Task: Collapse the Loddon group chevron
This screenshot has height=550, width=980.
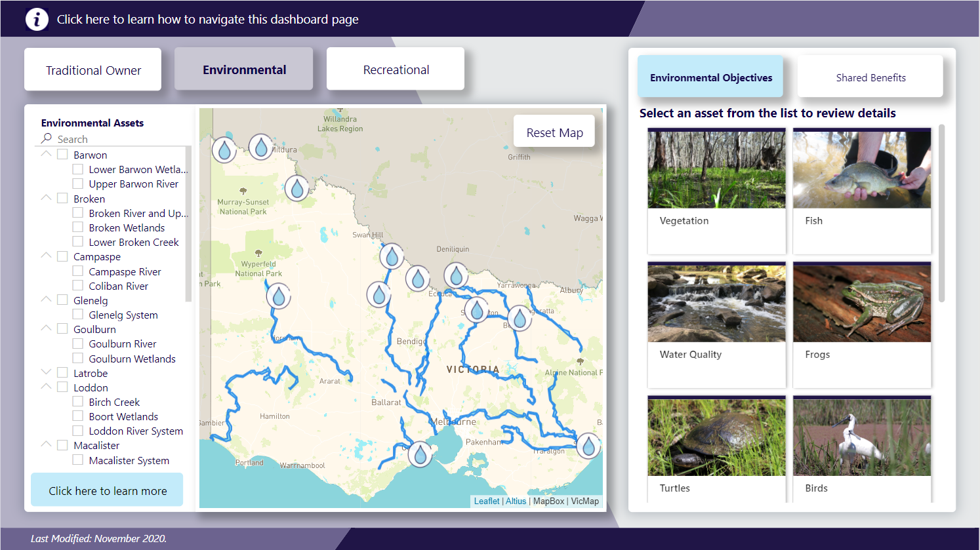Action: click(x=46, y=386)
